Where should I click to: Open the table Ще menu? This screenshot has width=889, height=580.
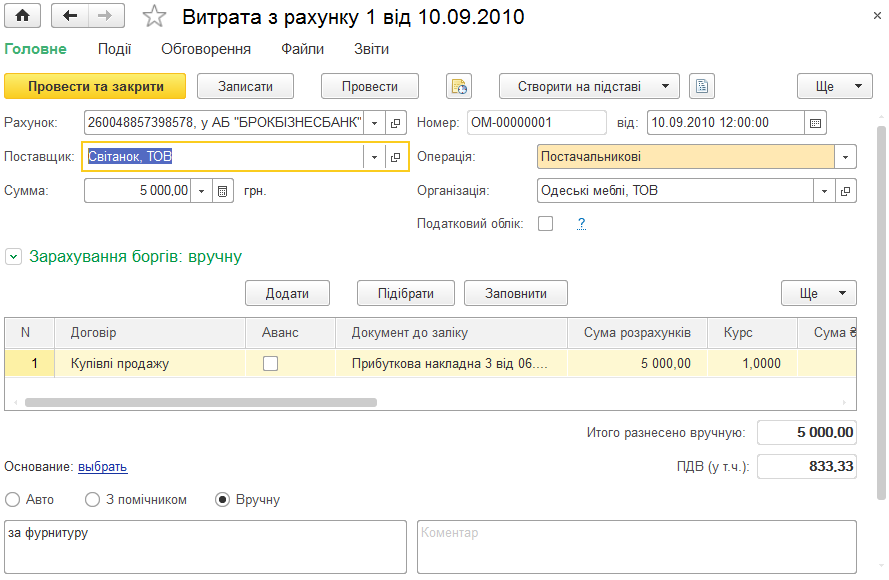click(x=819, y=293)
